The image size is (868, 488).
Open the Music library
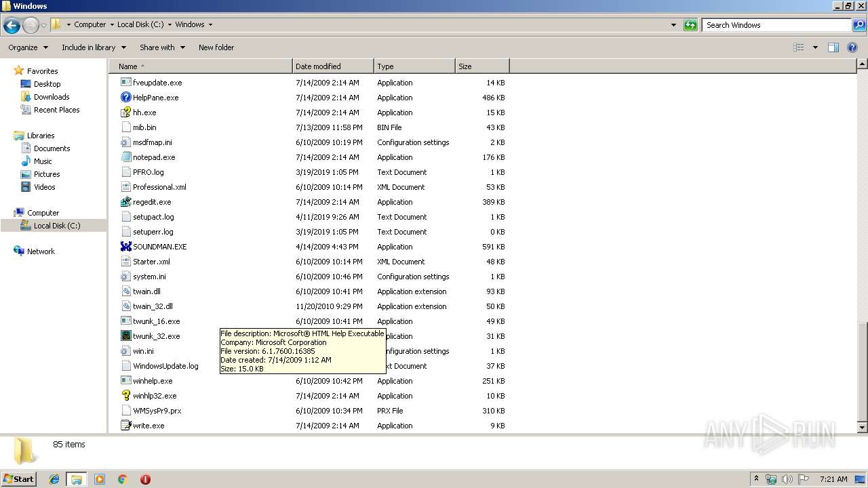click(x=43, y=161)
